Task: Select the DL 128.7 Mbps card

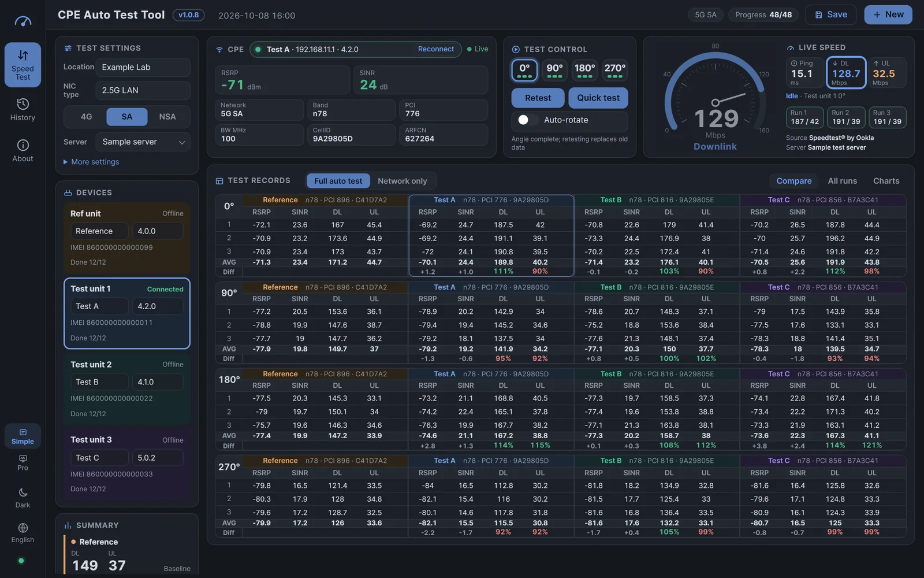Action: point(846,73)
